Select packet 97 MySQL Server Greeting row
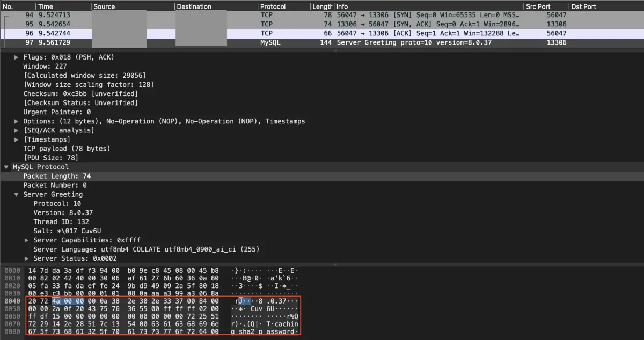Image resolution: width=644 pixels, height=340 pixels. (x=322, y=42)
